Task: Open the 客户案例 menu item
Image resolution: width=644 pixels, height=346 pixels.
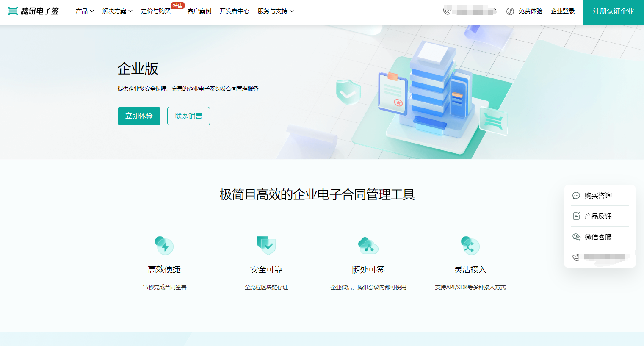Action: (199, 11)
